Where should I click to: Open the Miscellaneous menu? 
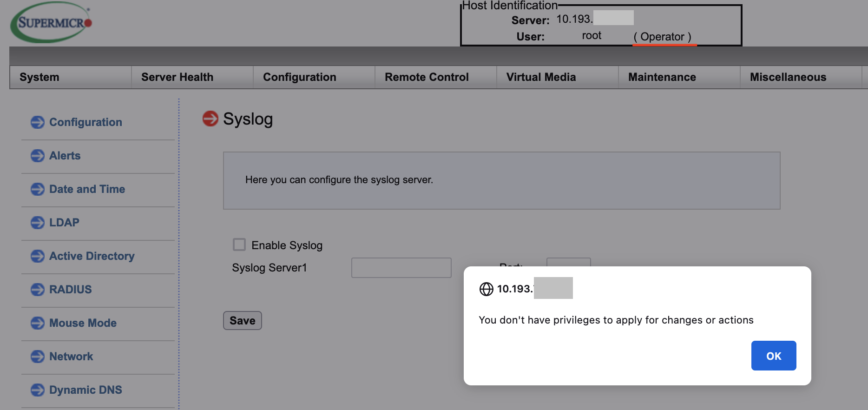click(x=801, y=77)
